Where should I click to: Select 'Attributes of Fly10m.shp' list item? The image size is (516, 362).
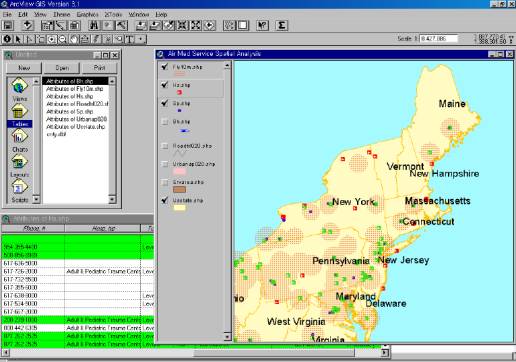coord(75,89)
